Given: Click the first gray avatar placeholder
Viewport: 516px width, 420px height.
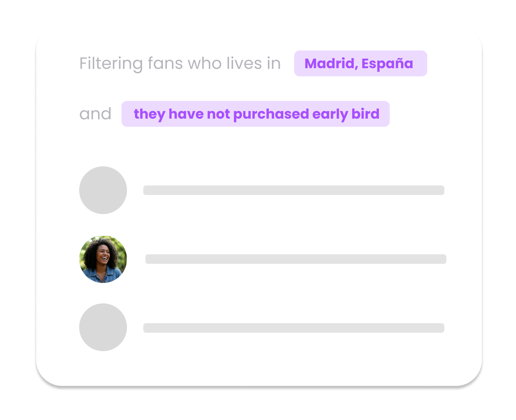Looking at the screenshot, I should click(x=103, y=190).
